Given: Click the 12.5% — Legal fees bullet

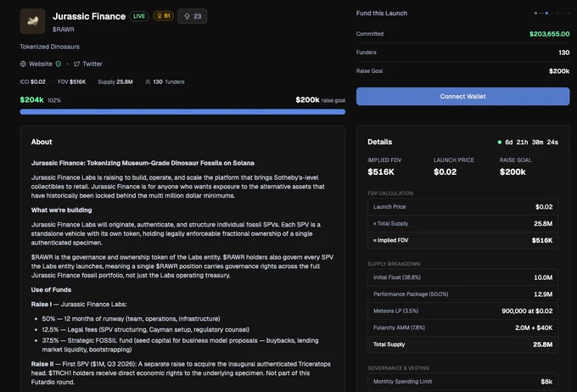Looking at the screenshot, I should (146, 329).
